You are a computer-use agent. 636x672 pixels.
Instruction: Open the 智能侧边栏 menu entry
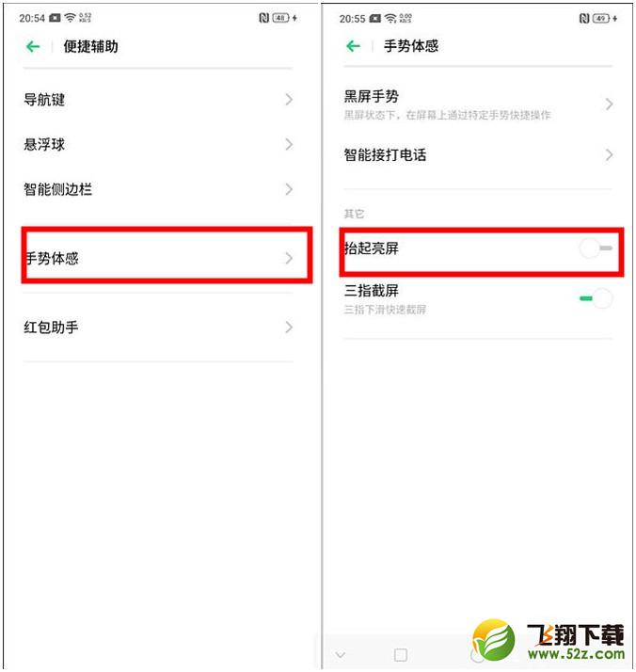158,189
